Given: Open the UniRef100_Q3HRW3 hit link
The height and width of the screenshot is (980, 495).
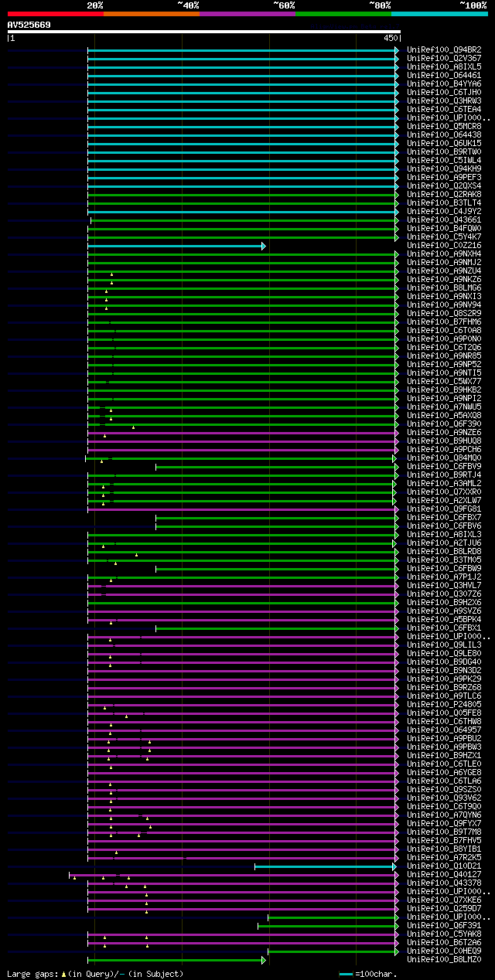Looking at the screenshot, I should click(x=444, y=100).
